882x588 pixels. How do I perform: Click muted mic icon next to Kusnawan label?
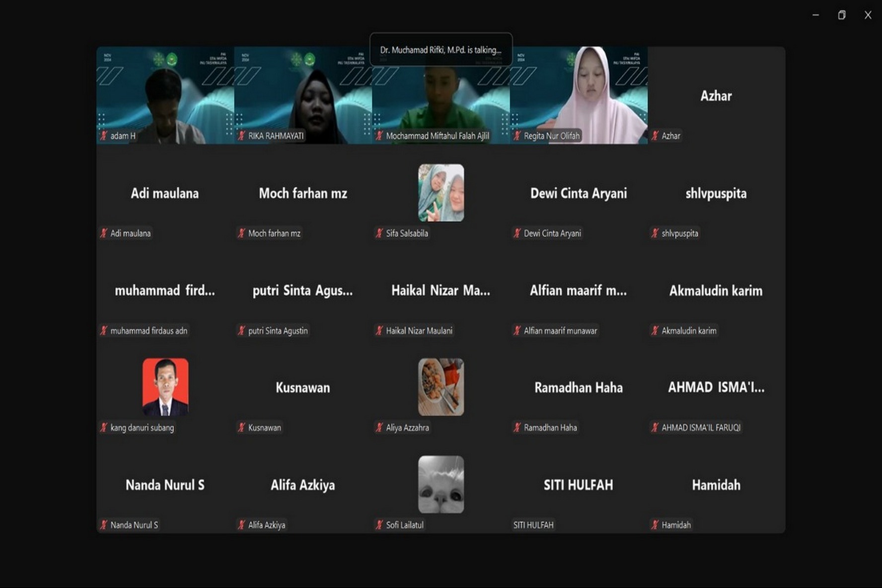242,427
